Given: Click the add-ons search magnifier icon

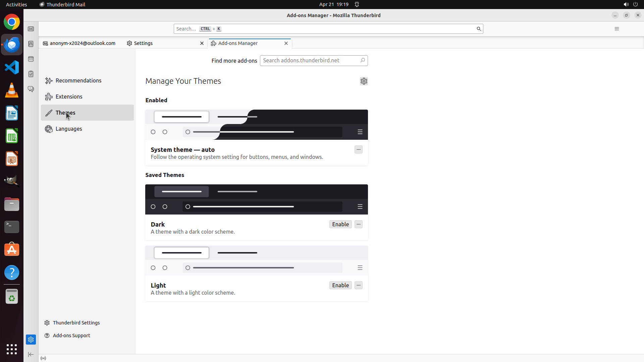Looking at the screenshot, I should click(363, 60).
